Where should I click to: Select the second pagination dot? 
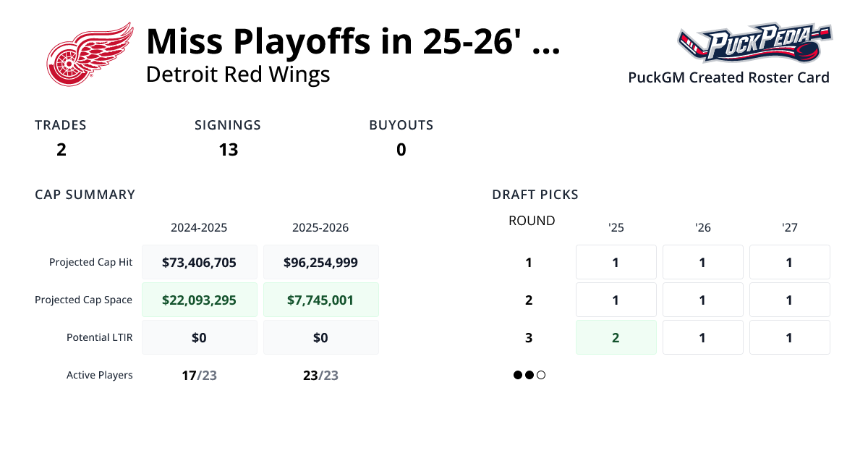[x=529, y=375]
